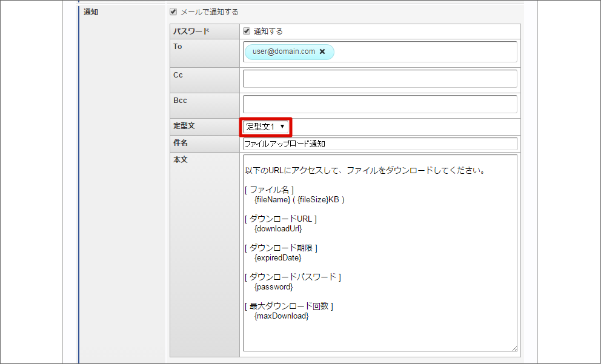601x364 pixels.
Task: Click the [ ダウンロードURL ] line
Action: 281,219
